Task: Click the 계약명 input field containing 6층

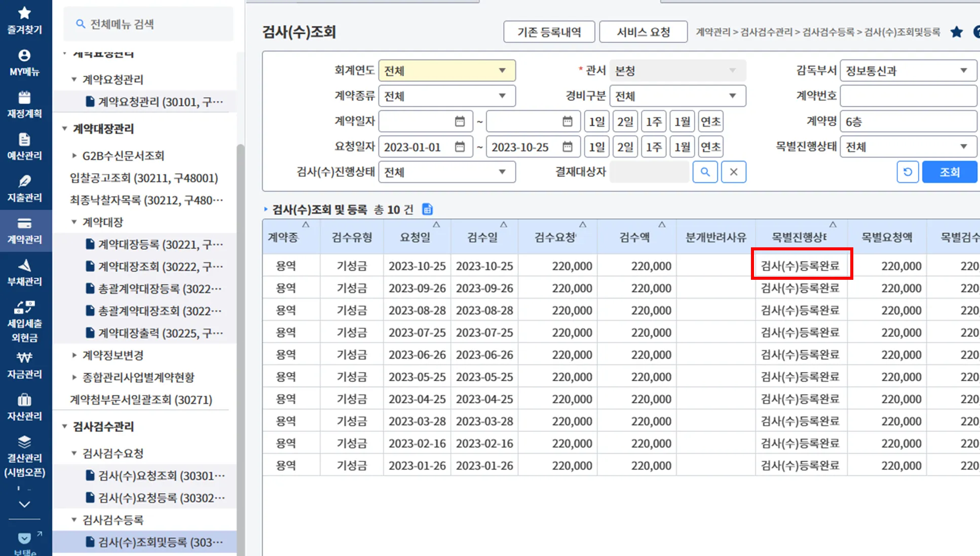Action: click(908, 122)
